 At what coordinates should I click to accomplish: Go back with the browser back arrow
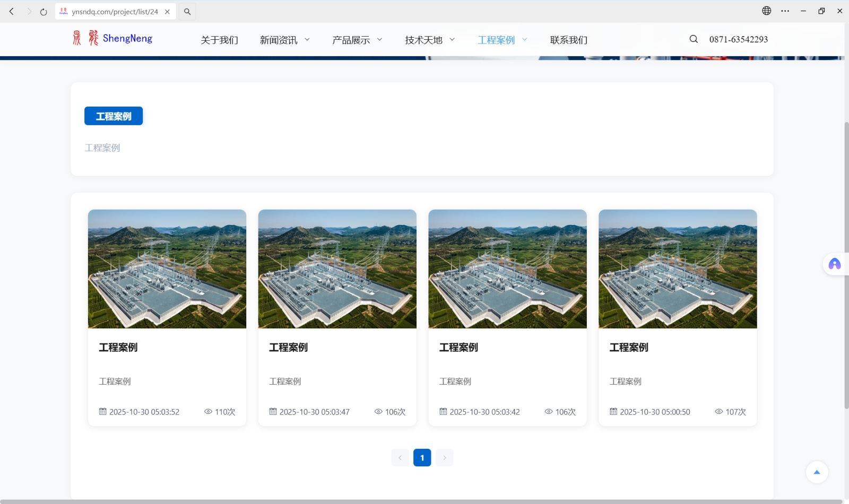click(x=12, y=12)
